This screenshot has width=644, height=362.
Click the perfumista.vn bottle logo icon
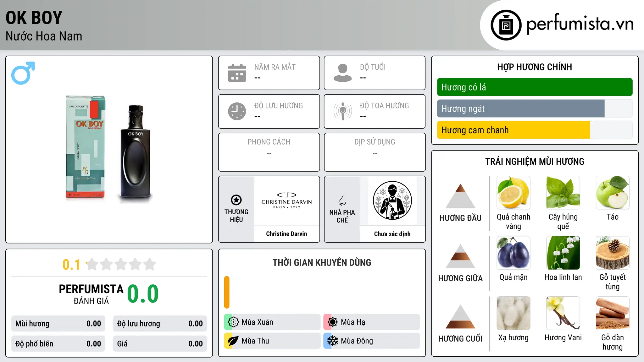pos(506,25)
